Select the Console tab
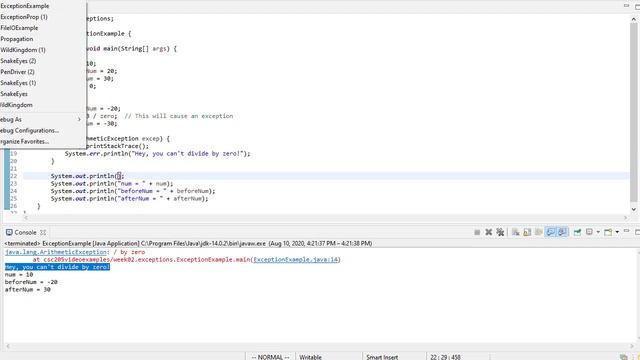 tap(25, 232)
